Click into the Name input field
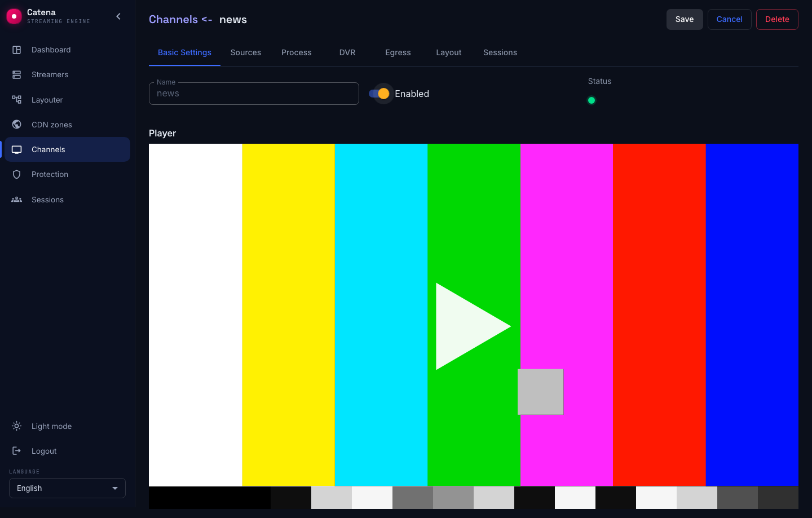This screenshot has width=812, height=518. (254, 94)
